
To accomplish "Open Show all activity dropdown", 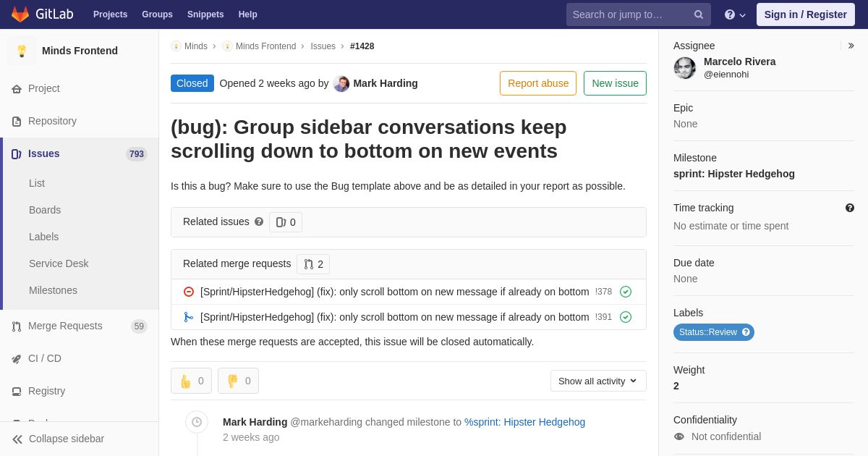I will (x=598, y=381).
